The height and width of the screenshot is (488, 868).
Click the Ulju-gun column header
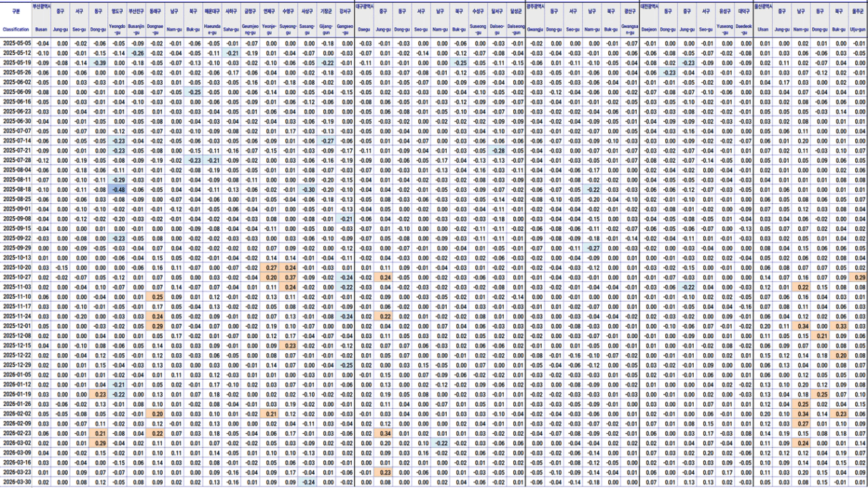(857, 29)
